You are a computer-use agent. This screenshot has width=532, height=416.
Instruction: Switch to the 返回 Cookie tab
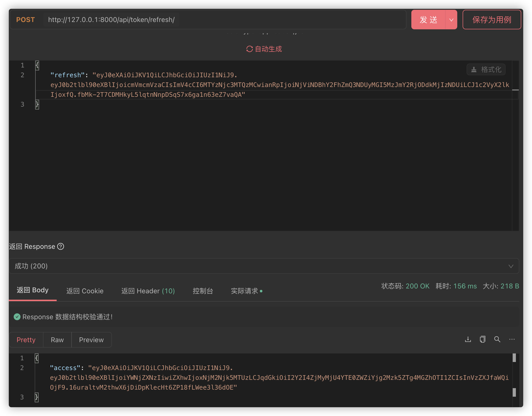[x=85, y=291]
